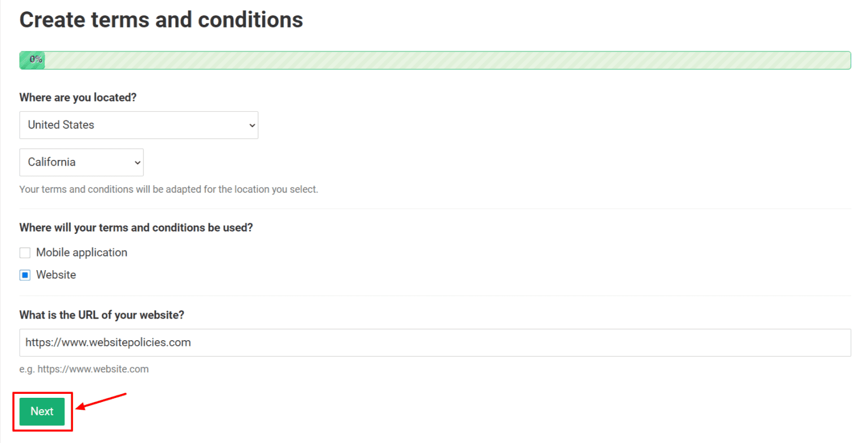
Task: Expand the "United States" dropdown
Action: (x=138, y=125)
